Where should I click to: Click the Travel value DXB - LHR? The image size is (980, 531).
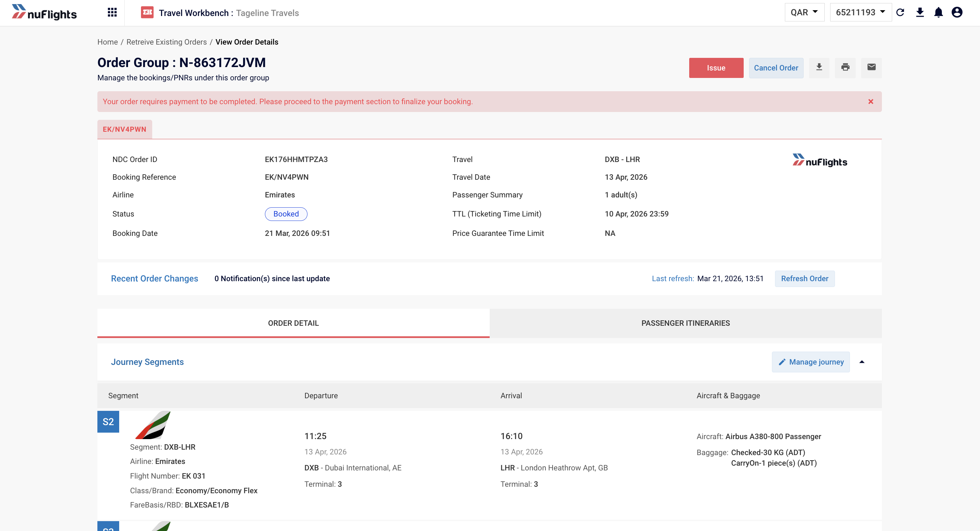(622, 160)
